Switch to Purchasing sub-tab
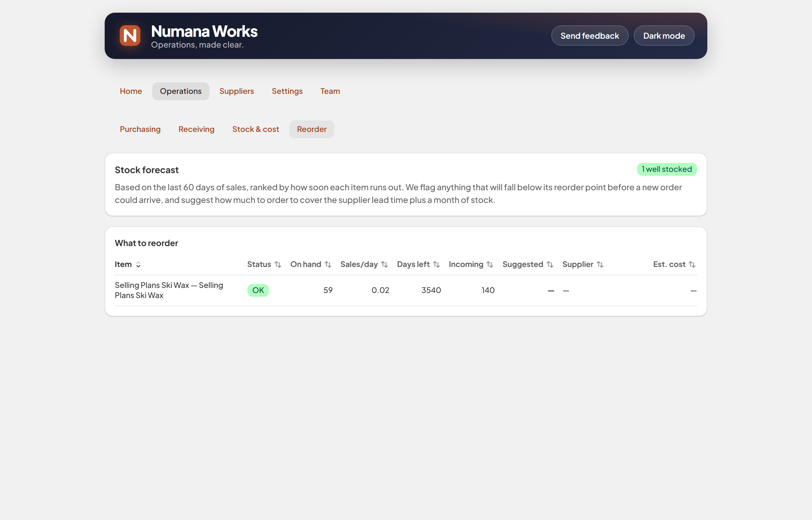This screenshot has height=520, width=812. click(x=140, y=129)
